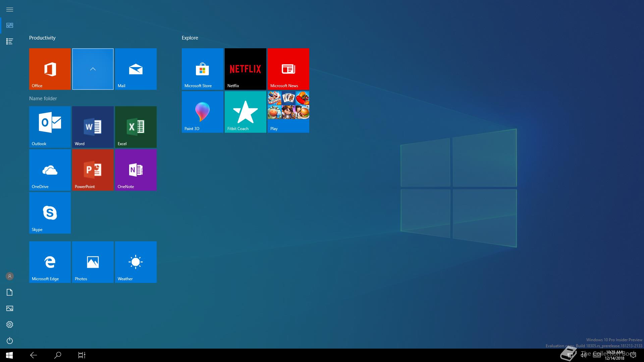Image resolution: width=644 pixels, height=362 pixels.
Task: Switch to pinned tiles view
Action: coord(10,25)
